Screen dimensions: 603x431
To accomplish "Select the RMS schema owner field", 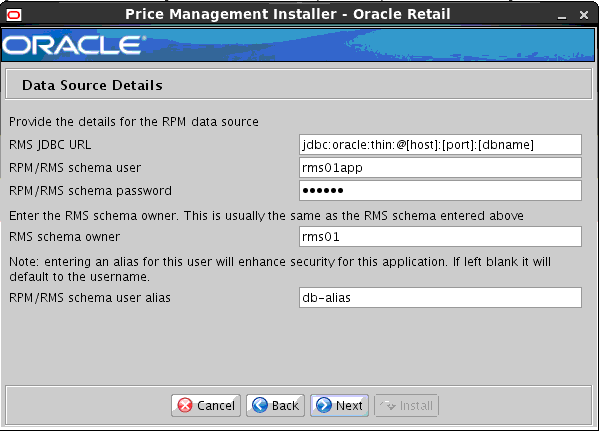I will 440,236.
